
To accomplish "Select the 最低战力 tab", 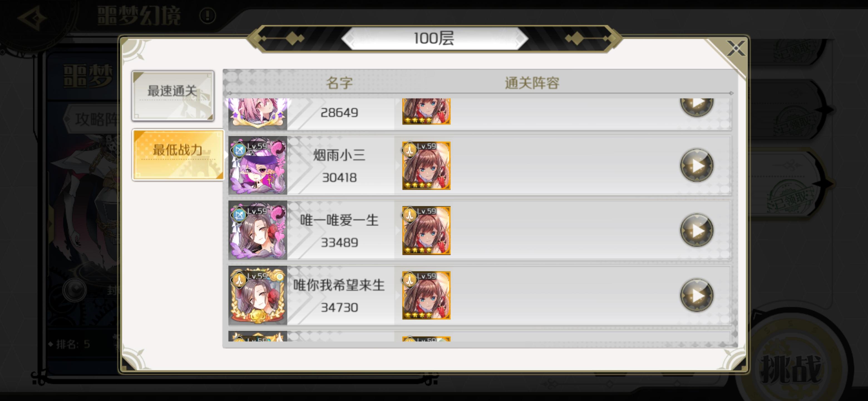I will coord(178,155).
